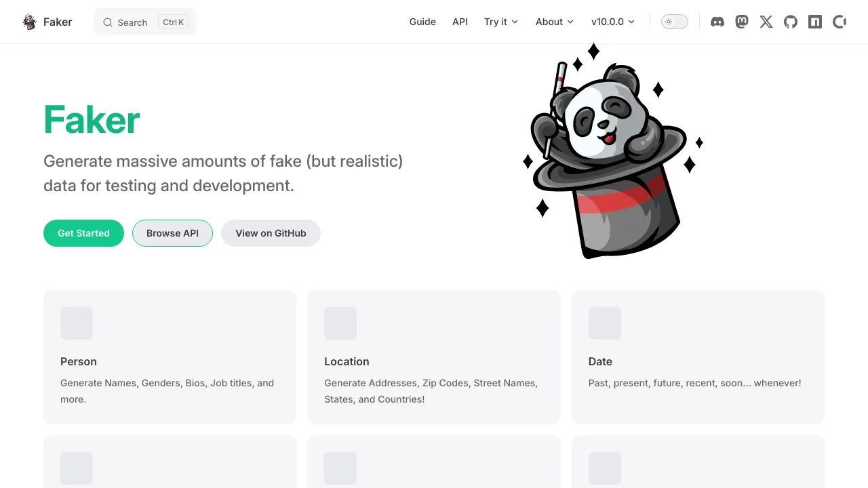Screen dimensions: 868x488
Task: Click the large green Faker heading
Action: pyautogui.click(x=92, y=120)
